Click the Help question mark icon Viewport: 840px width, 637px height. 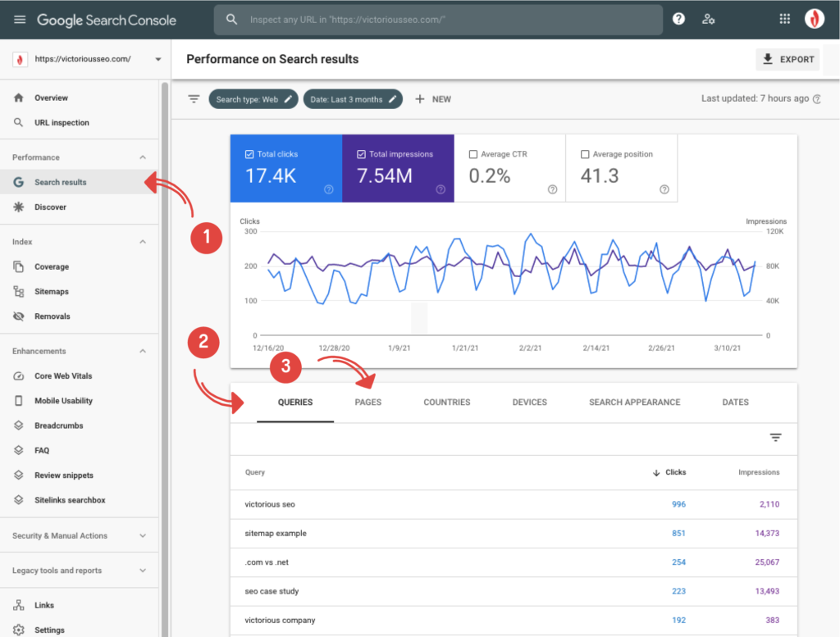(678, 20)
